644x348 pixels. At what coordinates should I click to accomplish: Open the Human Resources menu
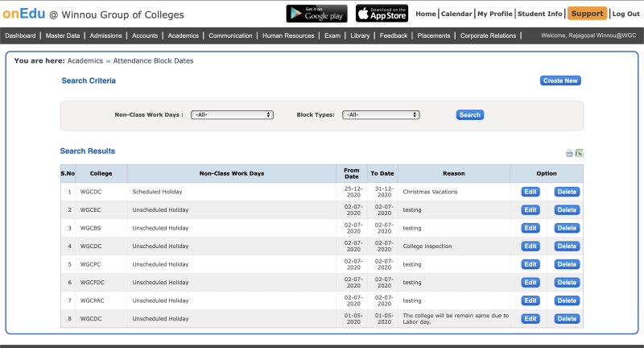coord(288,35)
